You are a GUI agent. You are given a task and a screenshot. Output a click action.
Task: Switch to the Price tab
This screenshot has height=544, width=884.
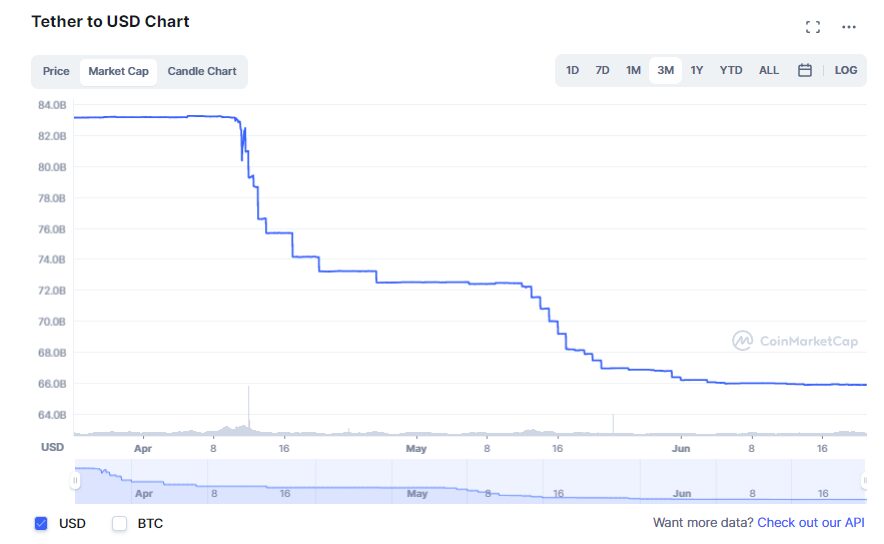[56, 72]
